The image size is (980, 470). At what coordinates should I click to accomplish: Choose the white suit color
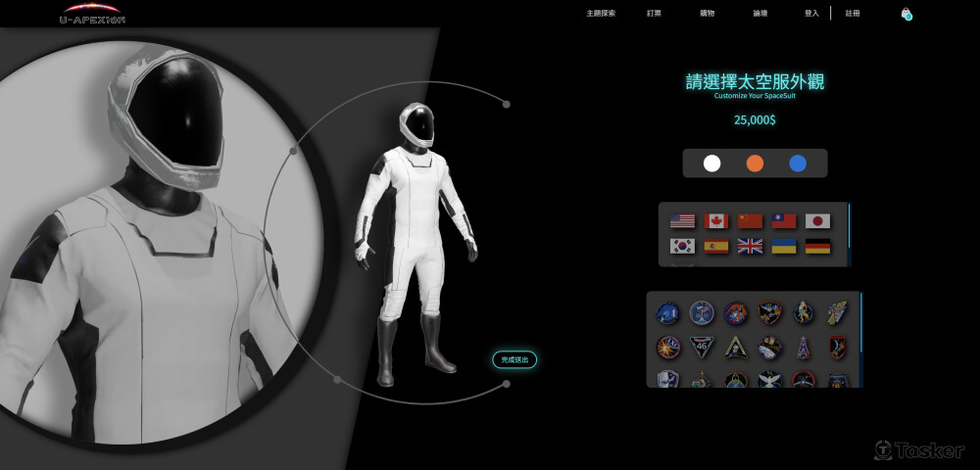coord(712,164)
